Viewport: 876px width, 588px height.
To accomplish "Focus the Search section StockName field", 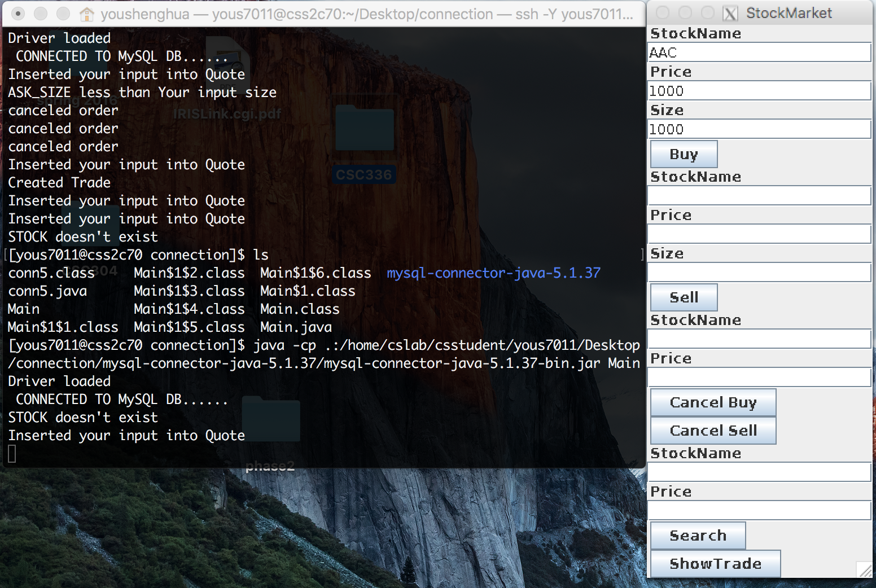I will [x=759, y=472].
